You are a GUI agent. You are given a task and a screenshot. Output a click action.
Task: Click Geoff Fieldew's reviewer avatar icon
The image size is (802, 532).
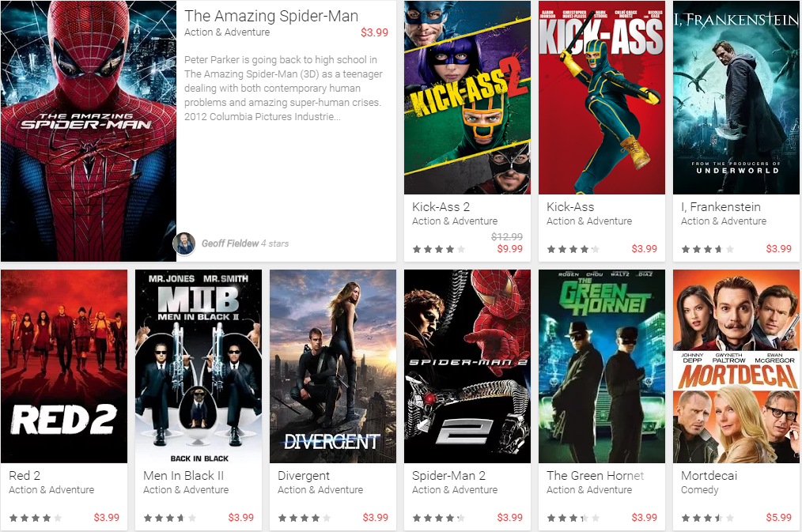(184, 243)
